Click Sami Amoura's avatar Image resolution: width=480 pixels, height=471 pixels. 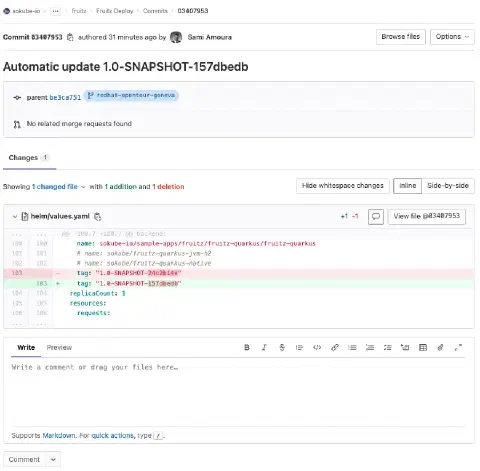coord(176,37)
